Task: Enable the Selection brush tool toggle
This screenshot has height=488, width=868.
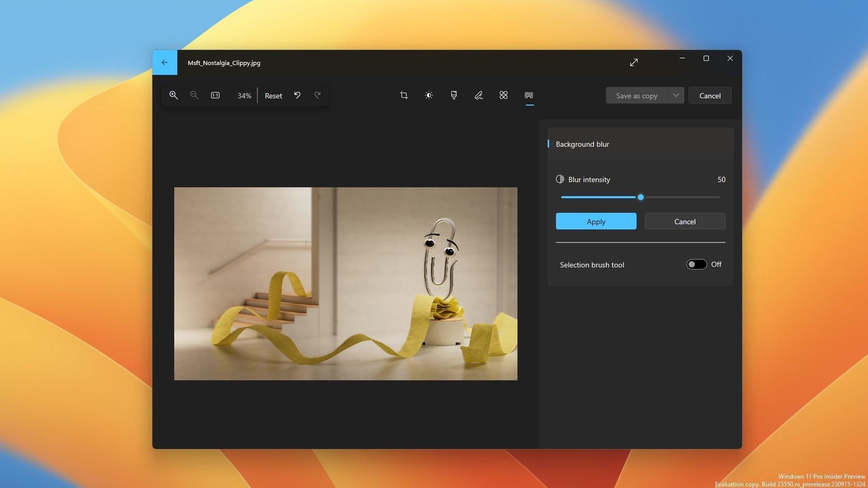Action: click(x=696, y=264)
